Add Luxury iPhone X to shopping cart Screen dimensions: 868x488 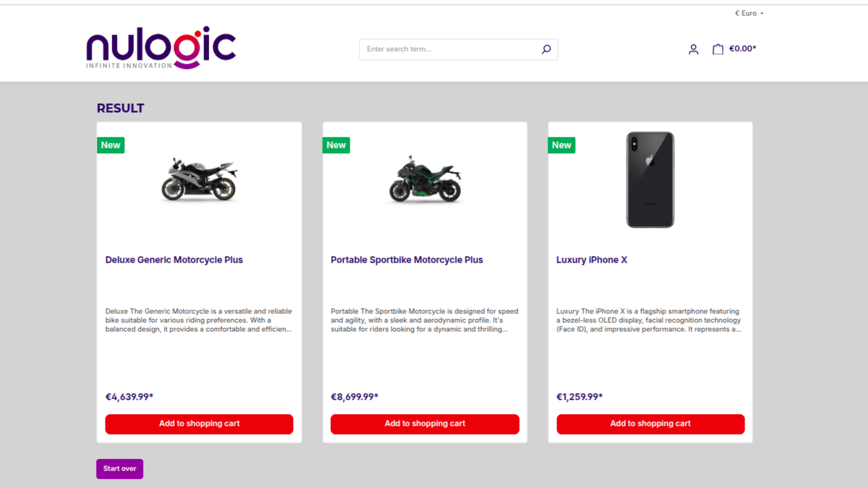pyautogui.click(x=651, y=424)
